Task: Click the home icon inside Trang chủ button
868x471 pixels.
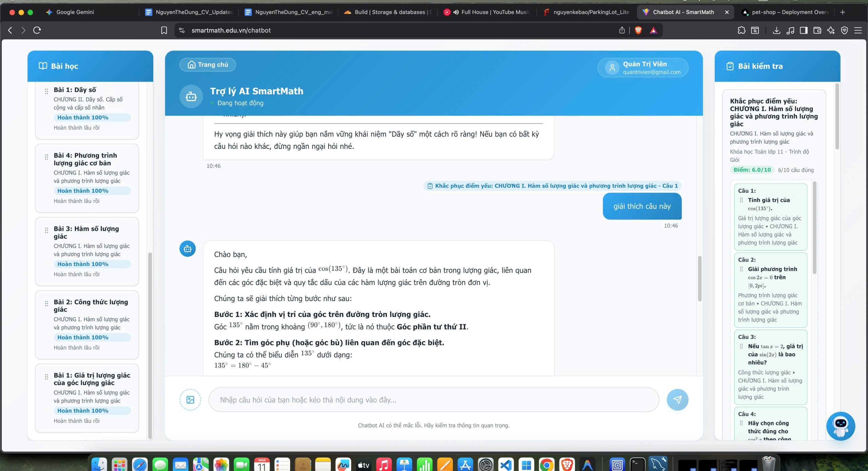Action: coord(191,64)
